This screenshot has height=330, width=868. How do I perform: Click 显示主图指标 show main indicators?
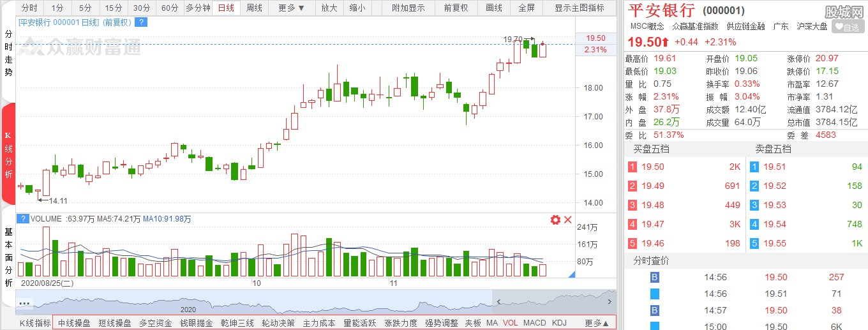pyautogui.click(x=580, y=8)
